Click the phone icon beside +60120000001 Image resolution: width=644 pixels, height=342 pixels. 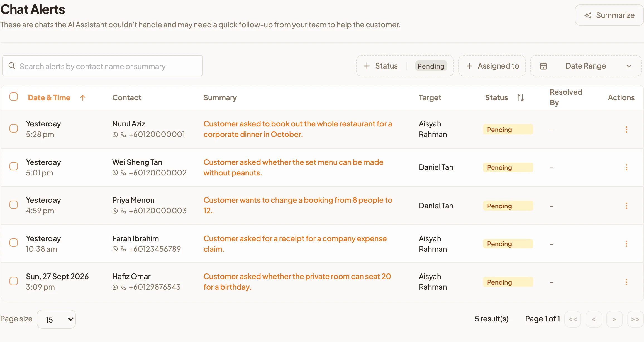[123, 135]
